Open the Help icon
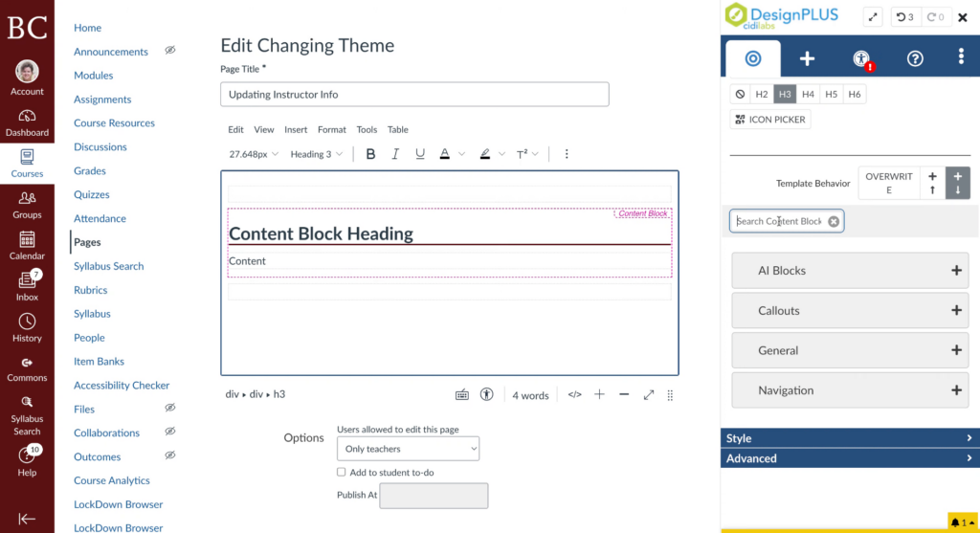The width and height of the screenshot is (980, 533). pos(27,461)
